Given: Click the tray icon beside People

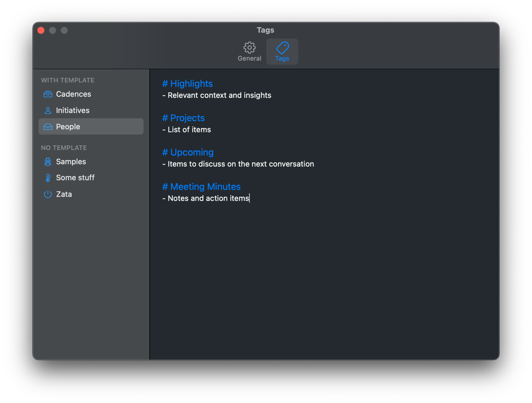Looking at the screenshot, I should 48,127.
